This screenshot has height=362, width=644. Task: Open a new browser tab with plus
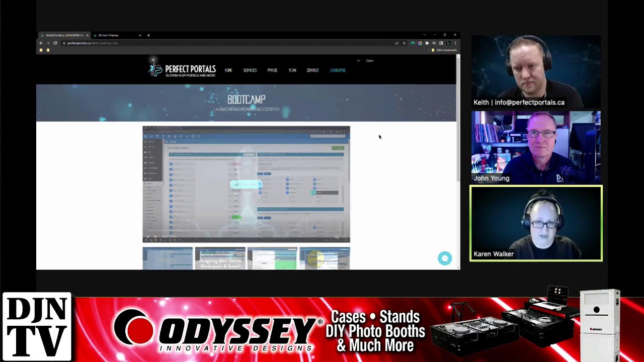click(x=148, y=35)
